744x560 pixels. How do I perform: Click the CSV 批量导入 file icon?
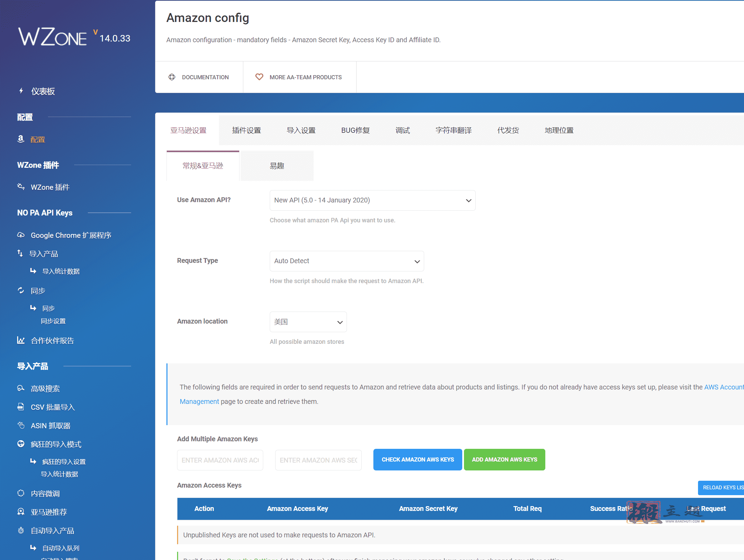point(21,407)
